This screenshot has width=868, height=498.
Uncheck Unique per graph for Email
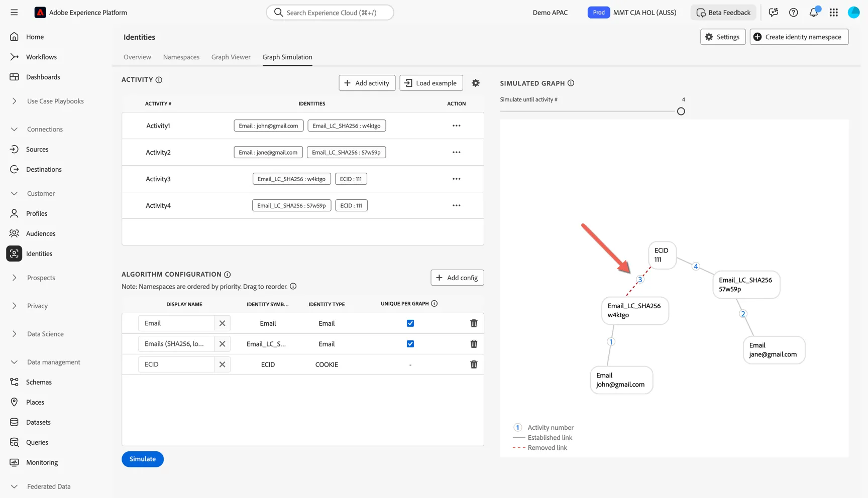[x=410, y=323]
